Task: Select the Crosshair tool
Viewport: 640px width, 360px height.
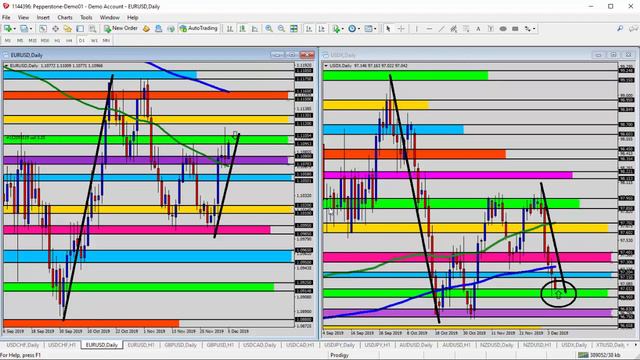Action: pyautogui.click(x=401, y=29)
